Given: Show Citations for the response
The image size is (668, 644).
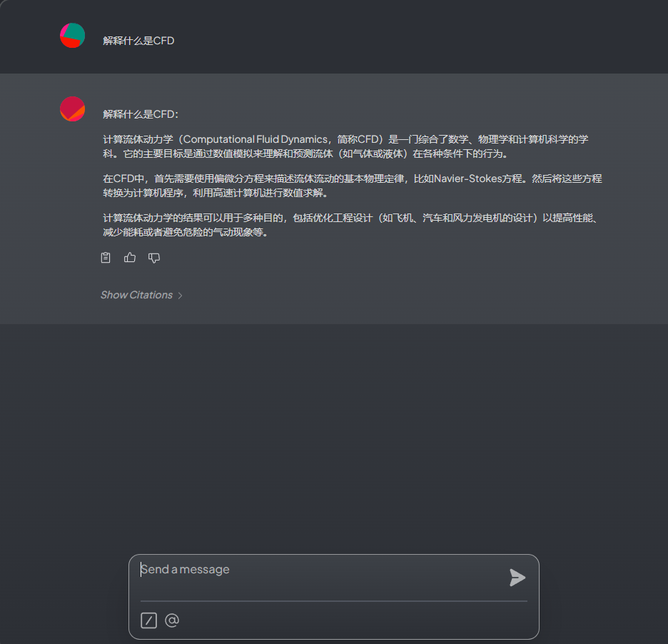Looking at the screenshot, I should click(x=136, y=295).
